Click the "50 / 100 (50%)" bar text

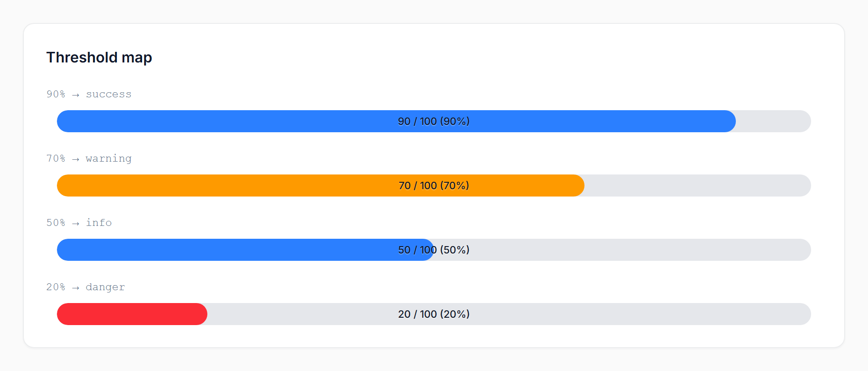[434, 250]
